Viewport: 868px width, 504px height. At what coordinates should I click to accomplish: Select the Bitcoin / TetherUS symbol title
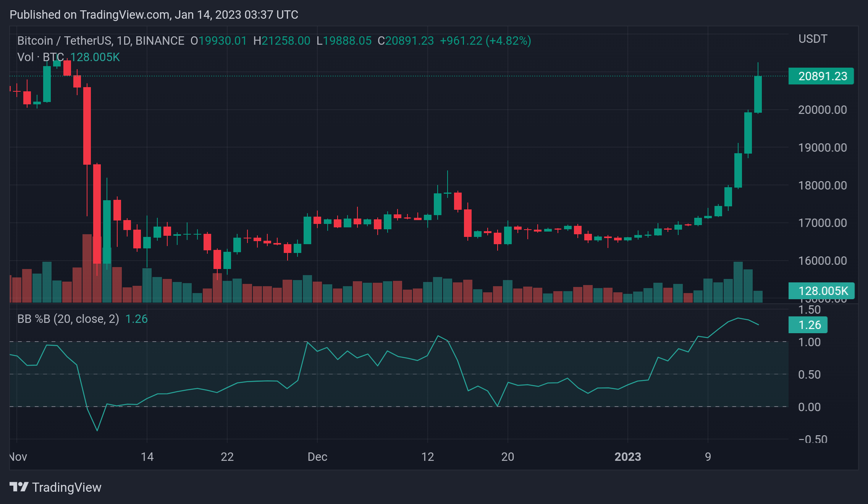(x=101, y=41)
